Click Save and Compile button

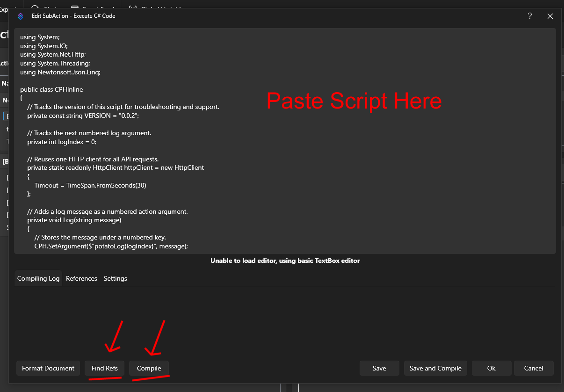pyautogui.click(x=435, y=368)
